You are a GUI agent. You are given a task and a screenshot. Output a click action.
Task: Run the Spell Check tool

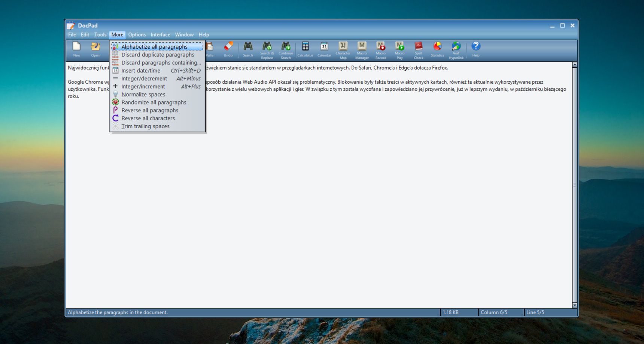(x=419, y=50)
